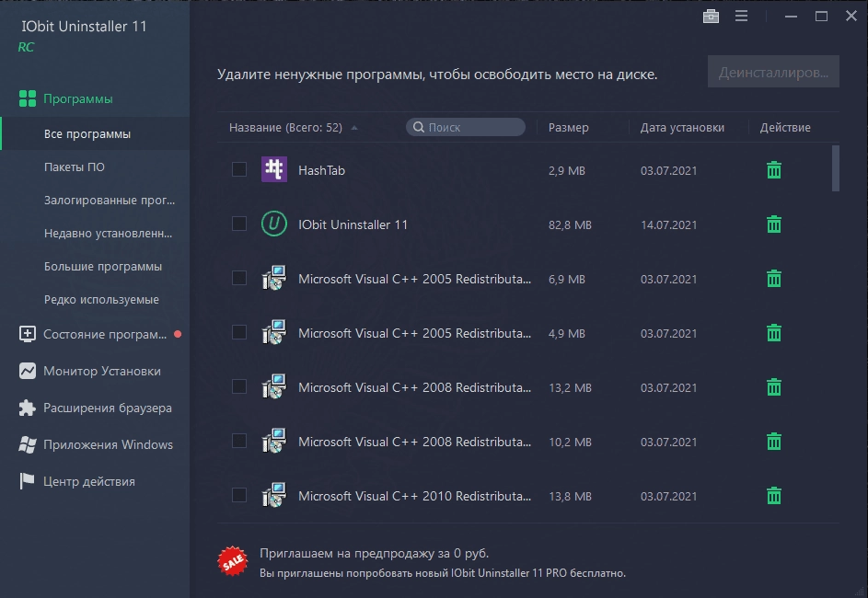The image size is (868, 598).
Task: Tick the checkbox of 6,9 MB Visual C++ 2005
Action: (x=239, y=278)
